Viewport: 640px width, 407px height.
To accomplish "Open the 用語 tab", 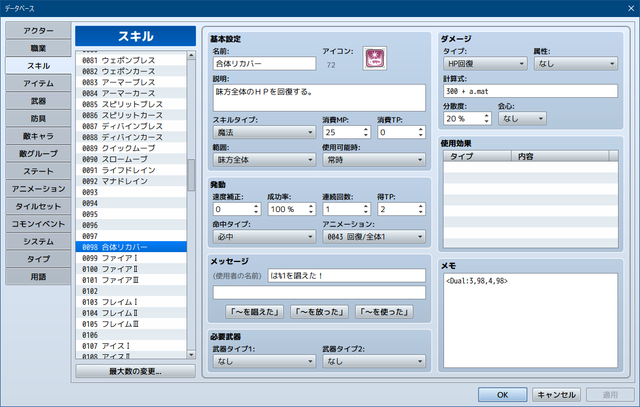I will point(38,276).
